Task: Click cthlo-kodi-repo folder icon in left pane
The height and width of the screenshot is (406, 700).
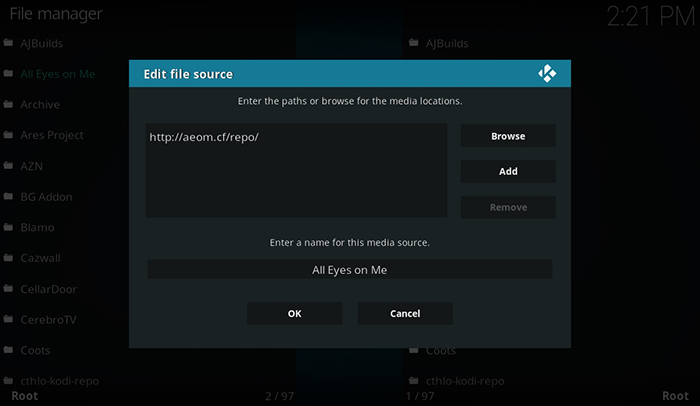Action: point(8,381)
